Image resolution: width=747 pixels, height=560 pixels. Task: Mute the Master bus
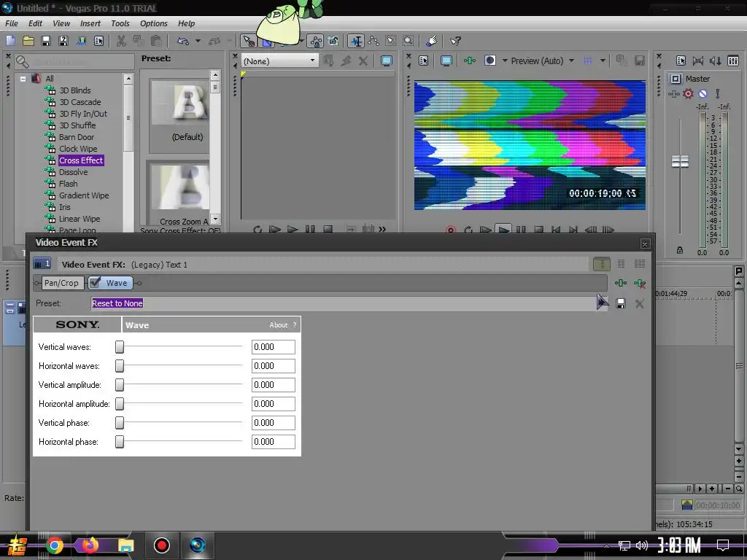[703, 94]
